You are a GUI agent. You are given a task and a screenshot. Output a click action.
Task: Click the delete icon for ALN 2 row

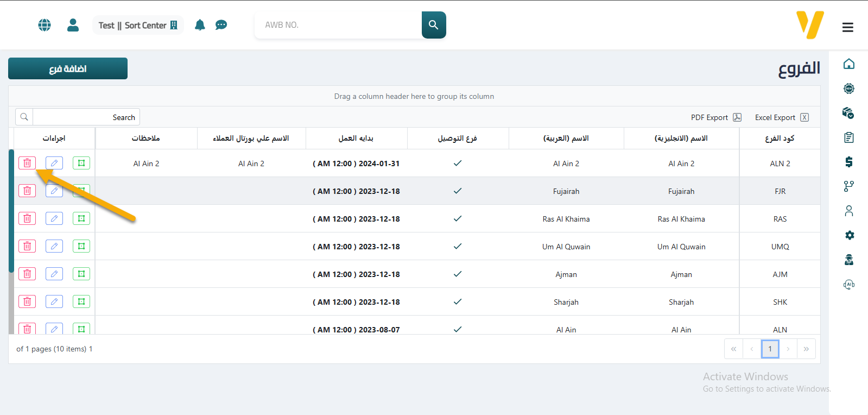[x=27, y=163]
